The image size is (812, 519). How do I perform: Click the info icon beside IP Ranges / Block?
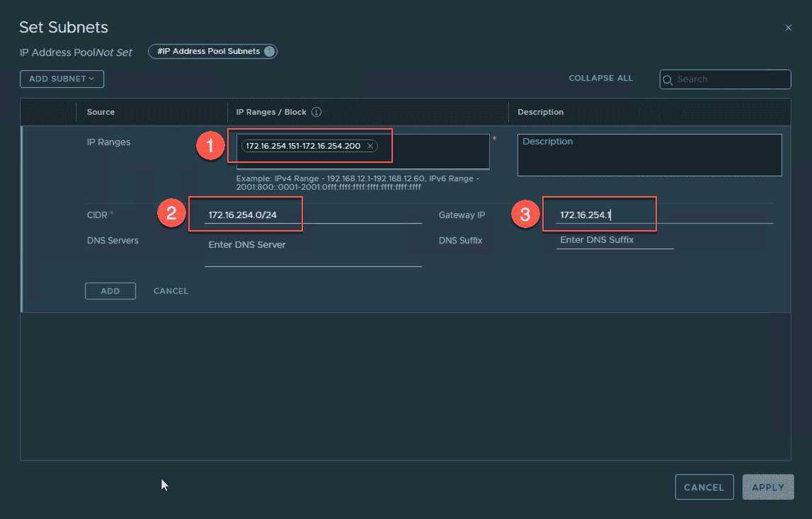(316, 112)
